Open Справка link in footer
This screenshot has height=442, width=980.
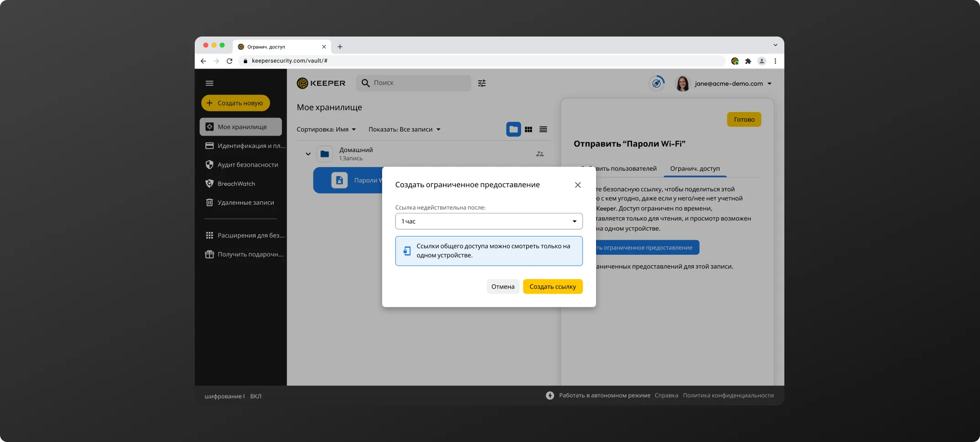click(666, 395)
